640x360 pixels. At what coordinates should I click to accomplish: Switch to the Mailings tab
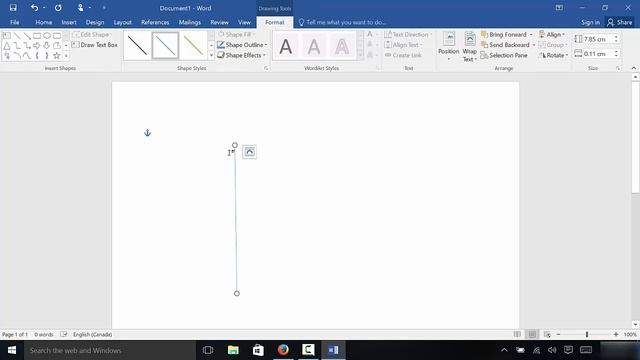190,22
